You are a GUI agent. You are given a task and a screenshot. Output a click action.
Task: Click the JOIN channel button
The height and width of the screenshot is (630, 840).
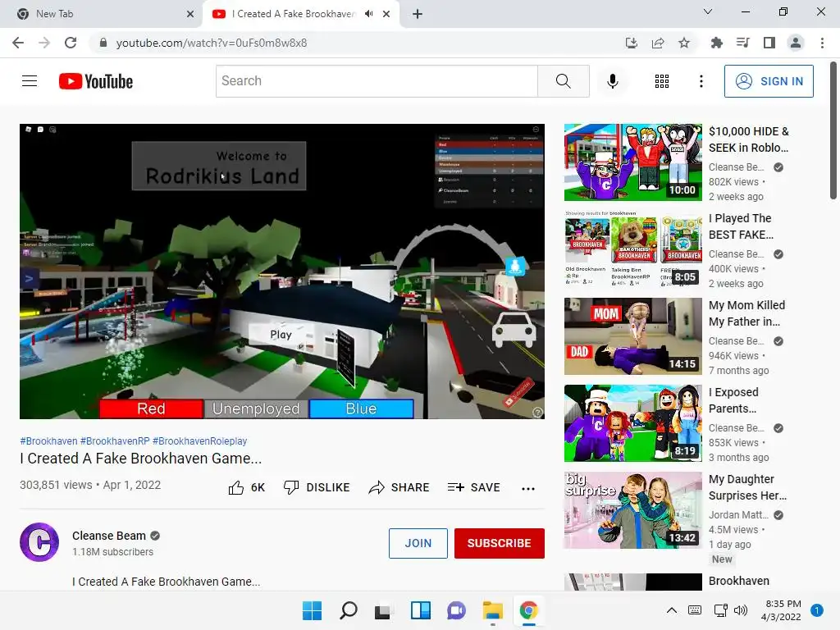(418, 543)
